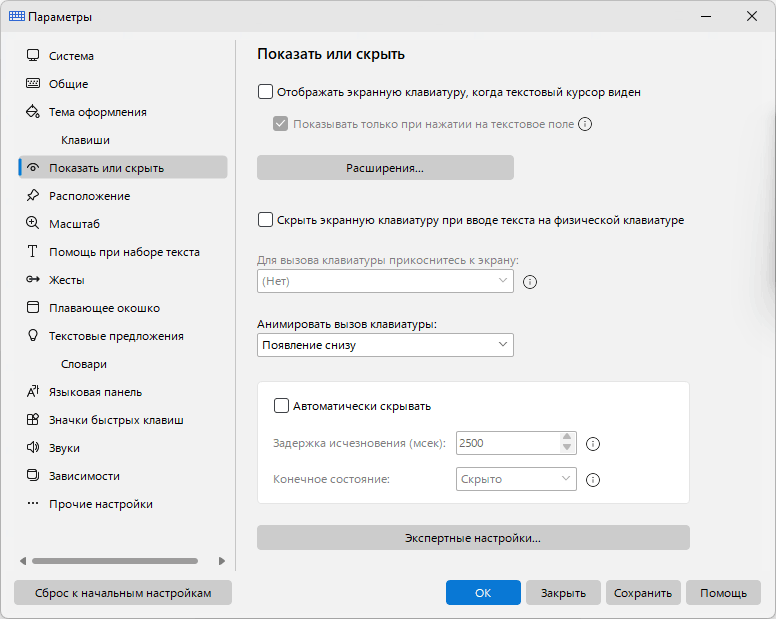The width and height of the screenshot is (776, 619).
Task: Click the shortcut icon for Значки быстрых клавиш
Action: tap(33, 420)
